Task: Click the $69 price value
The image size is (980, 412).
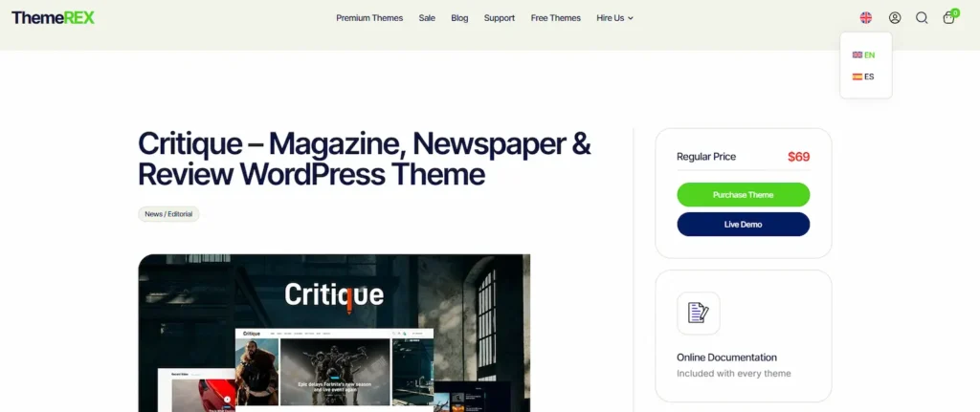Action: tap(799, 157)
